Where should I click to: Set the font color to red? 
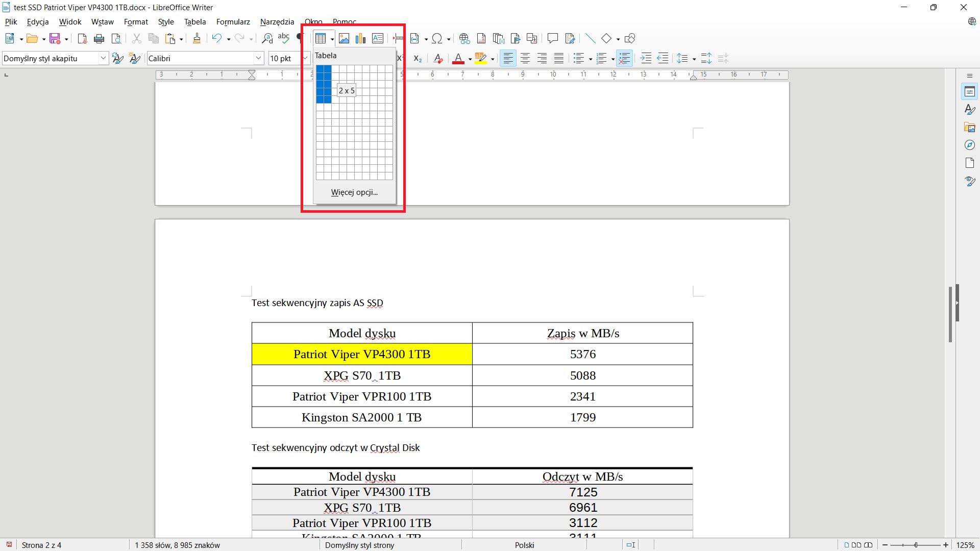459,58
